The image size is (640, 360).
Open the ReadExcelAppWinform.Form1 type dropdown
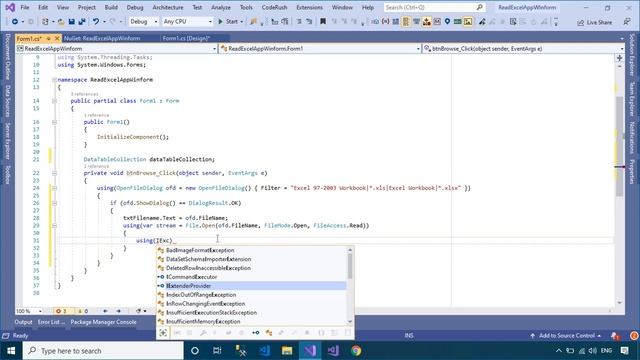click(x=320, y=49)
